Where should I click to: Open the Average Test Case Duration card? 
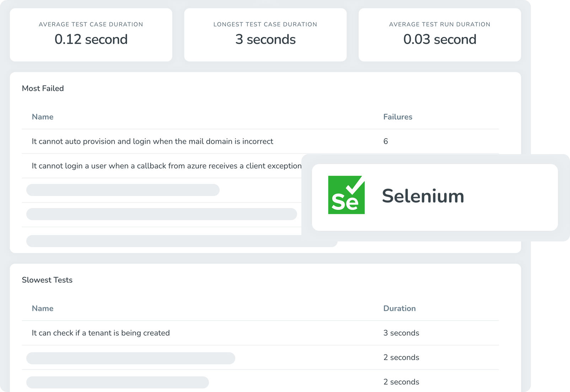coord(91,35)
